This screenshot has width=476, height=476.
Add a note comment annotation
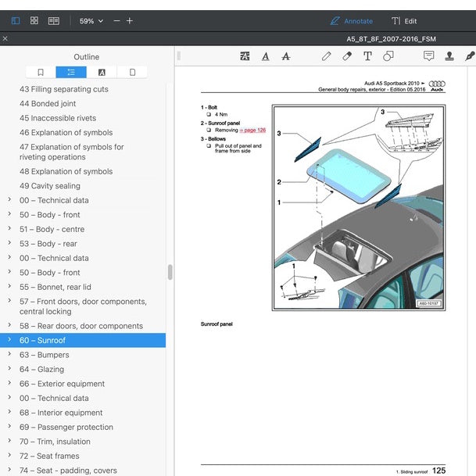tap(428, 55)
